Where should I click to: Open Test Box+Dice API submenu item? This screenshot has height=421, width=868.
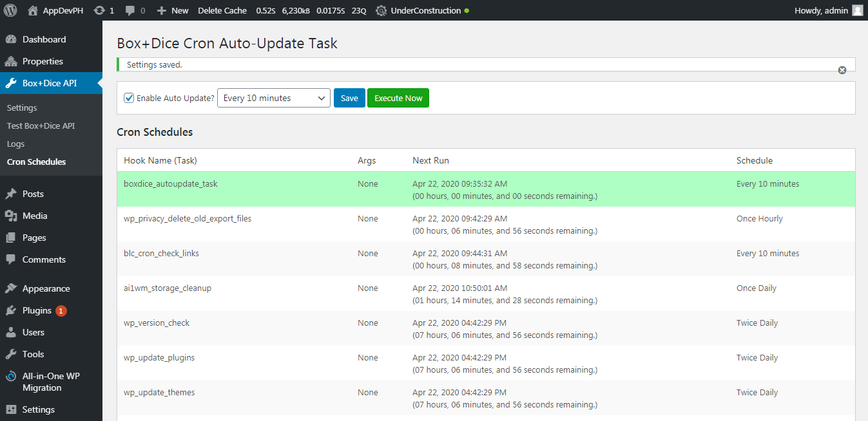(41, 126)
